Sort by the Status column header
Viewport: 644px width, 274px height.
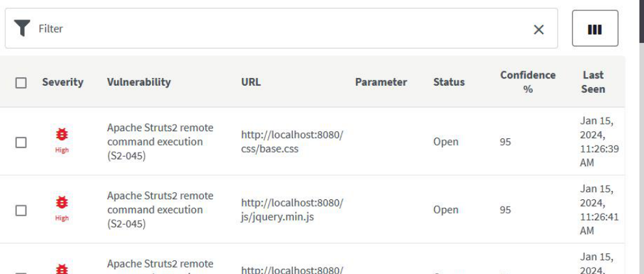(x=448, y=82)
